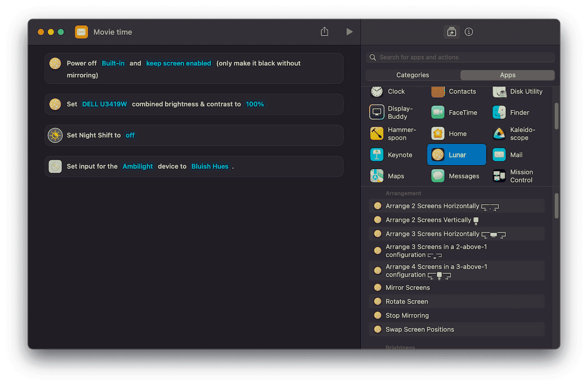This screenshot has height=386, width=588.
Task: Switch to the Categories tab
Action: pyautogui.click(x=413, y=75)
